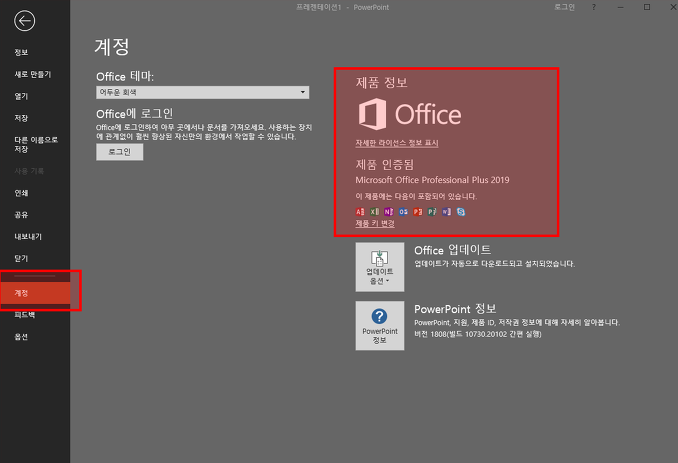Expand the Office 테마 dropdown
Image resolution: width=678 pixels, height=463 pixels.
[x=202, y=92]
